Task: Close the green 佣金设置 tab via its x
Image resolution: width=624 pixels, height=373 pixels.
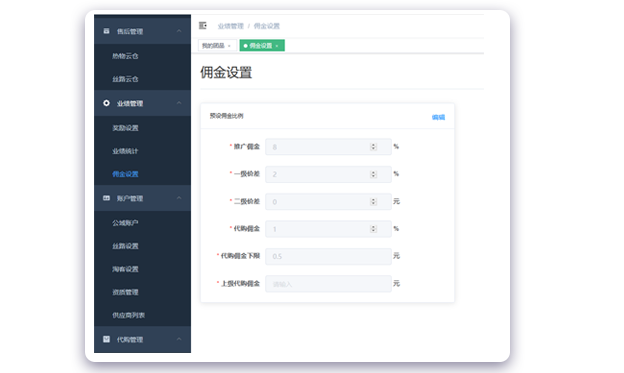Action: [x=277, y=46]
